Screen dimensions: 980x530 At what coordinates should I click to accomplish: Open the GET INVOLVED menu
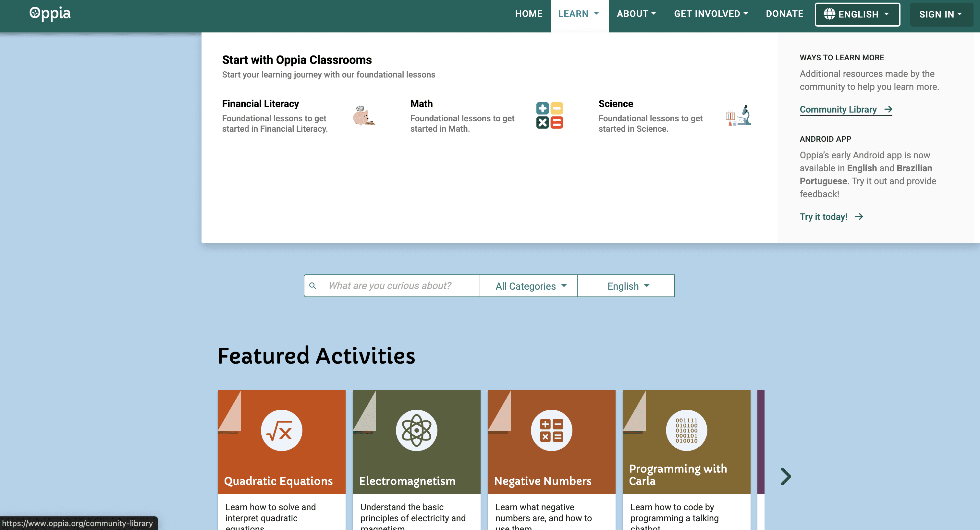[x=711, y=14]
